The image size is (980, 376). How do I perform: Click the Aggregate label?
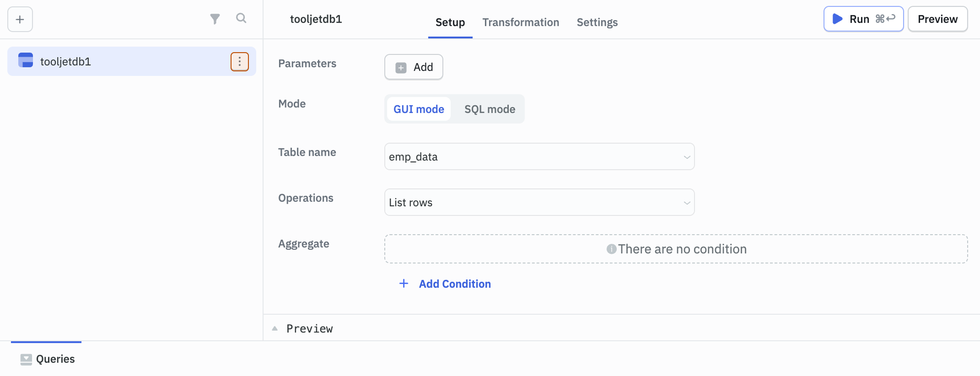pos(304,244)
